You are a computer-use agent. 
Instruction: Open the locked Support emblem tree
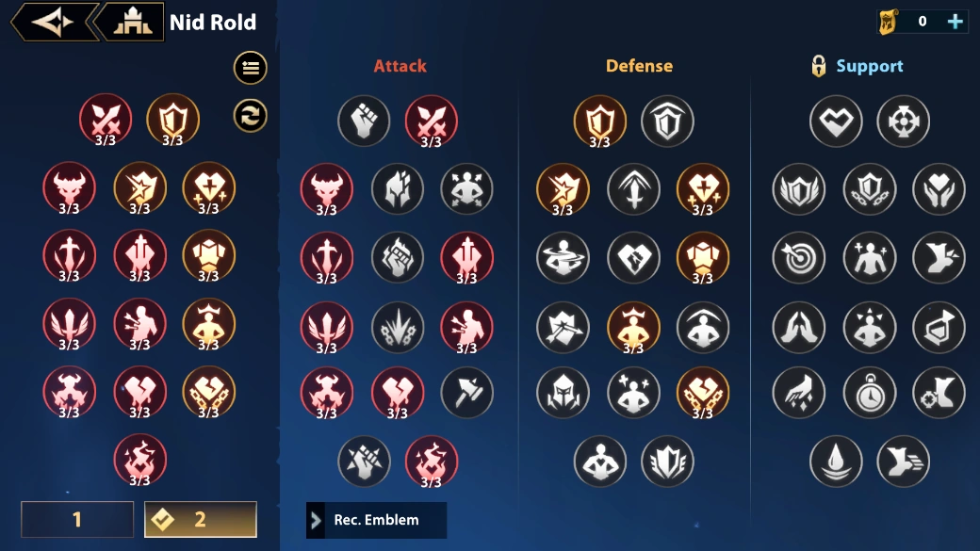pyautogui.click(x=857, y=66)
